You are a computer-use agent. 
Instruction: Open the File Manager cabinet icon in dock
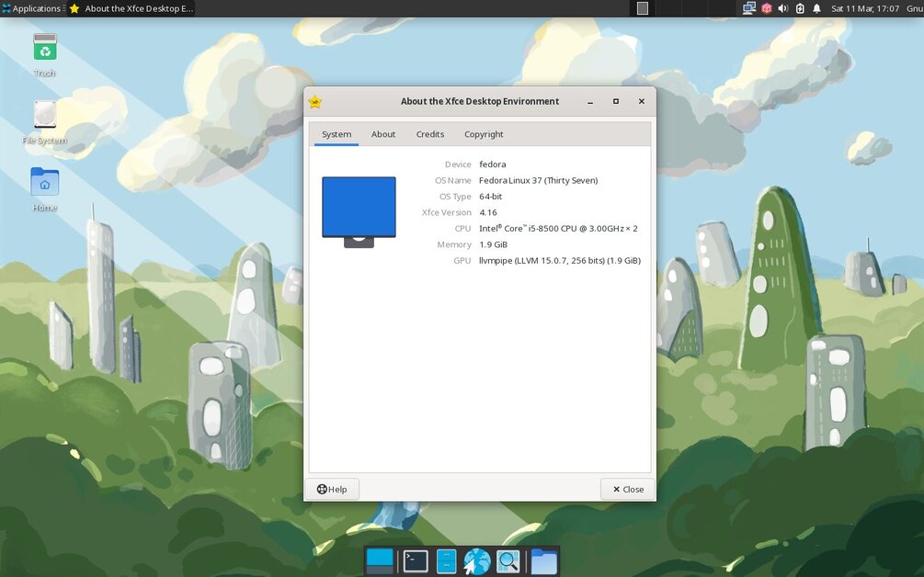click(446, 561)
